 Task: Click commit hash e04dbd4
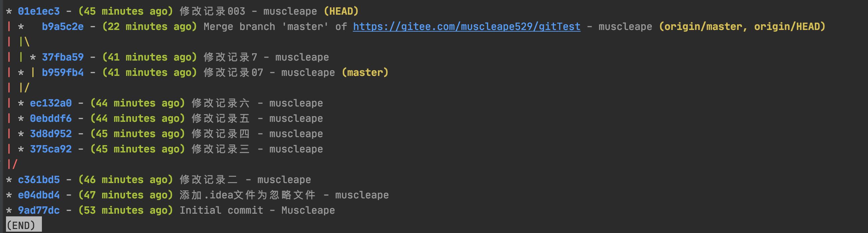tap(39, 195)
